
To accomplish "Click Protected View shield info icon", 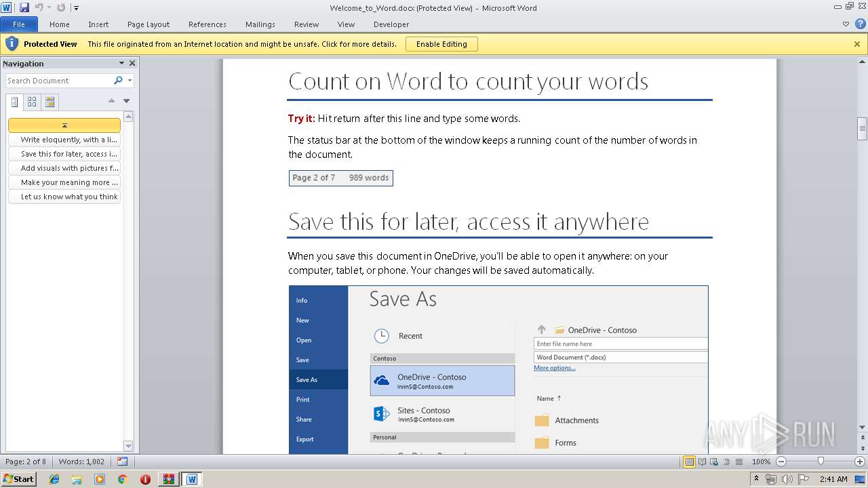I will [x=12, y=44].
